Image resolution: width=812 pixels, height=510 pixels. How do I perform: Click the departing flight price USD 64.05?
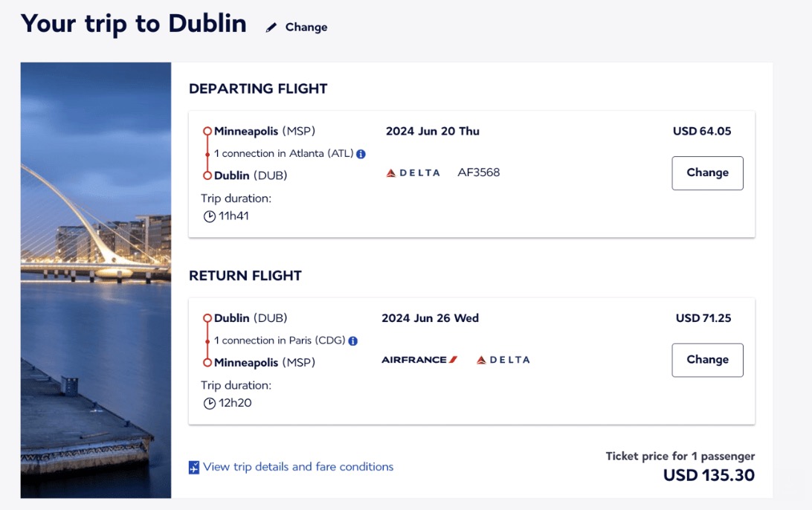(703, 130)
